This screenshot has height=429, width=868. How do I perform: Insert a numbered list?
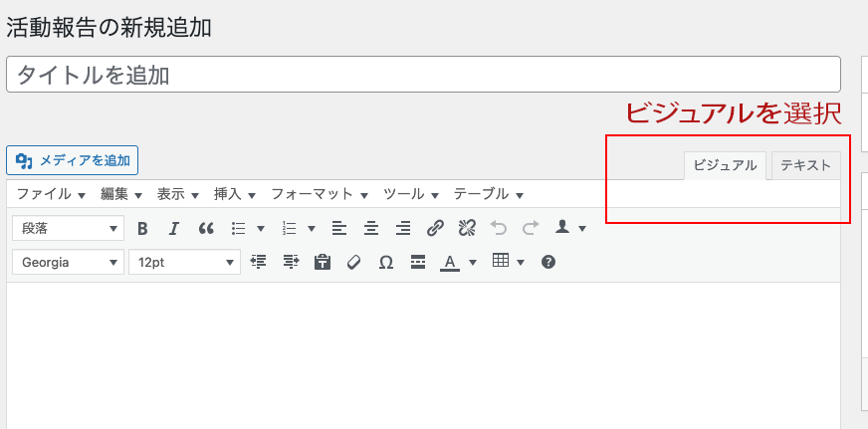(x=290, y=228)
